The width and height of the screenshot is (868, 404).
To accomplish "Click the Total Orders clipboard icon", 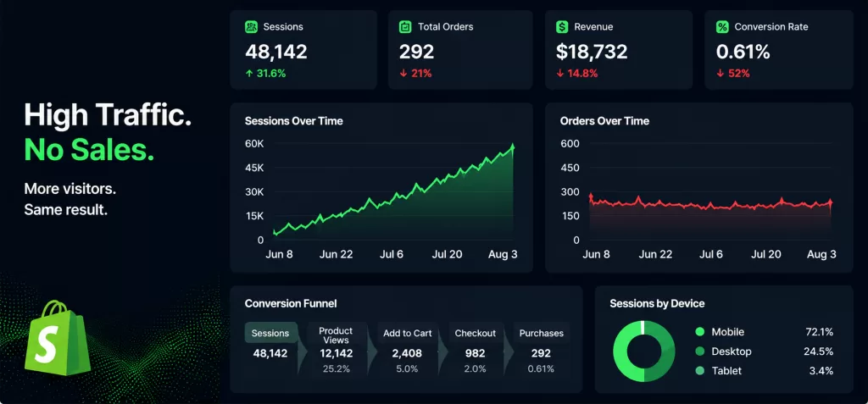I will [x=405, y=26].
